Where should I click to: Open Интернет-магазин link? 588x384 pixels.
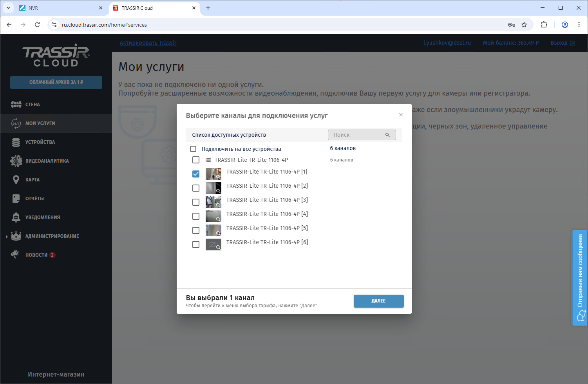tap(56, 374)
